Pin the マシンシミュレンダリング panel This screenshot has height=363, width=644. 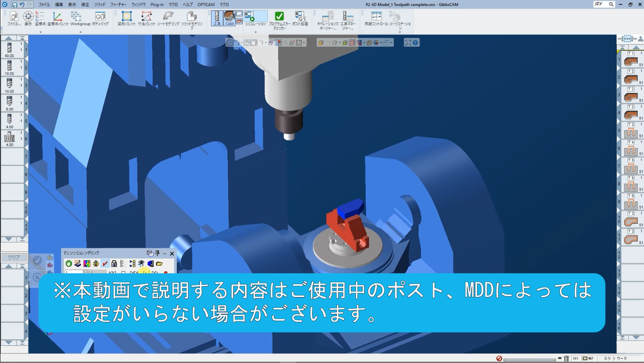[x=157, y=253]
